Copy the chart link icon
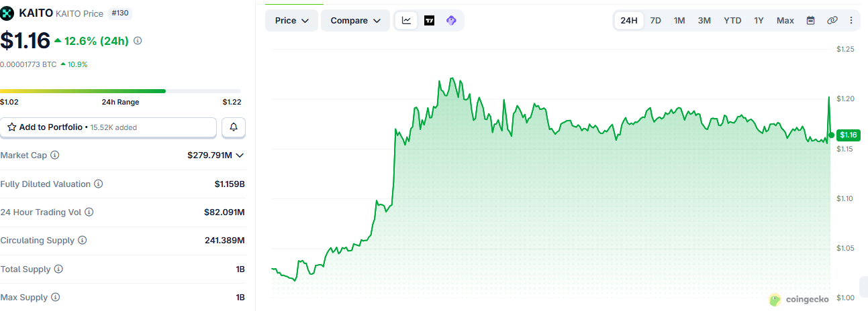868x311 pixels. point(832,20)
